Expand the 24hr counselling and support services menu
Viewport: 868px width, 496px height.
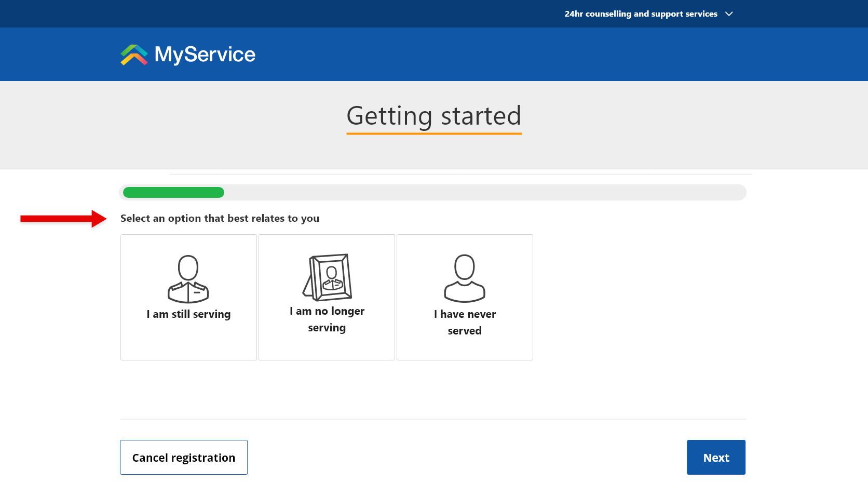(641, 14)
